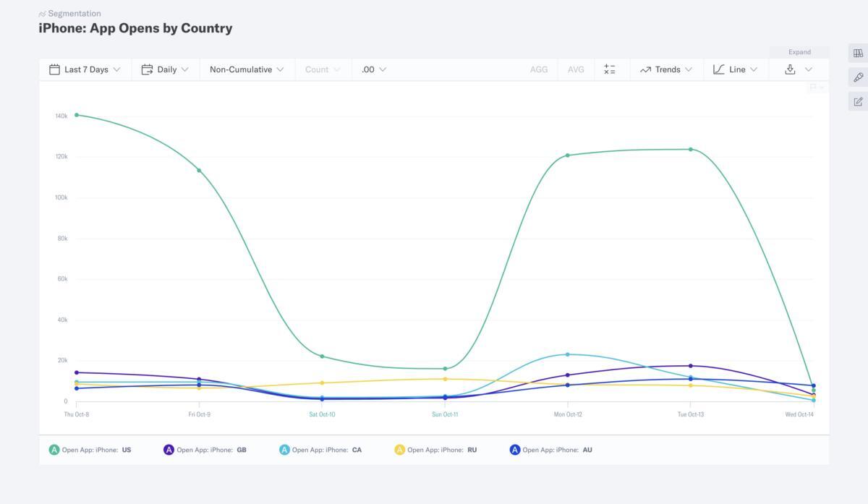The image size is (868, 504).
Task: Click the edit note icon in the sidebar
Action: coord(859,101)
